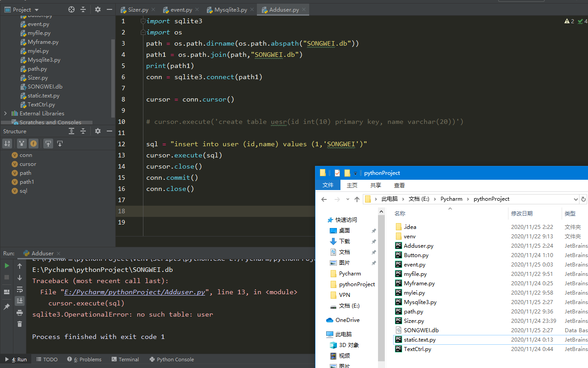
Task: Go down the stack trace in Run console
Action: coord(20,278)
